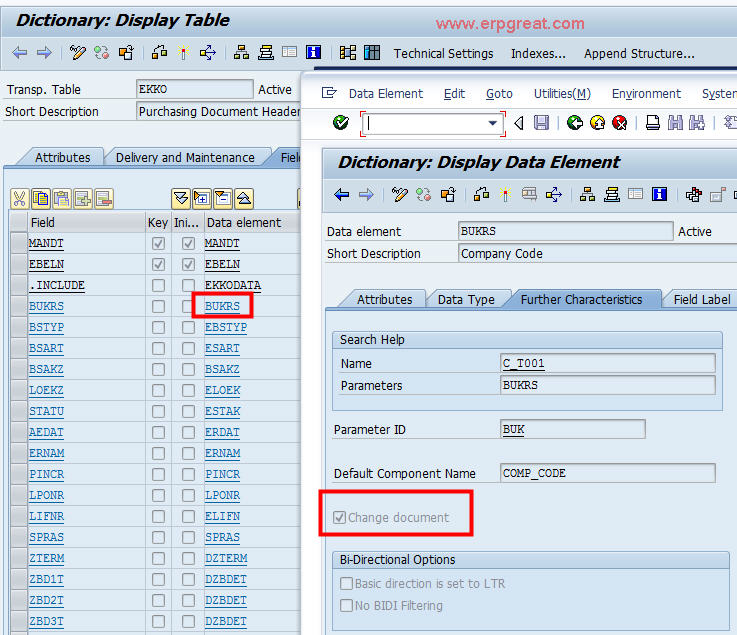The height and width of the screenshot is (635, 737).
Task: Open the Utilities(M) menu
Action: click(562, 94)
